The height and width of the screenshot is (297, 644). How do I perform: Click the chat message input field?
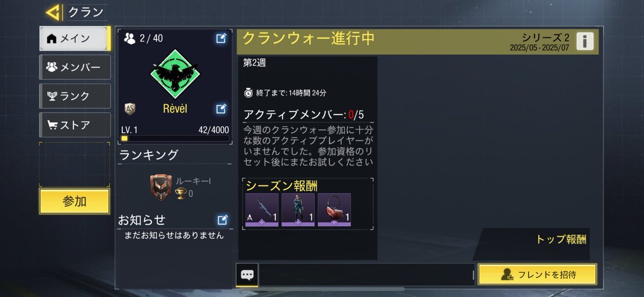coord(367,275)
